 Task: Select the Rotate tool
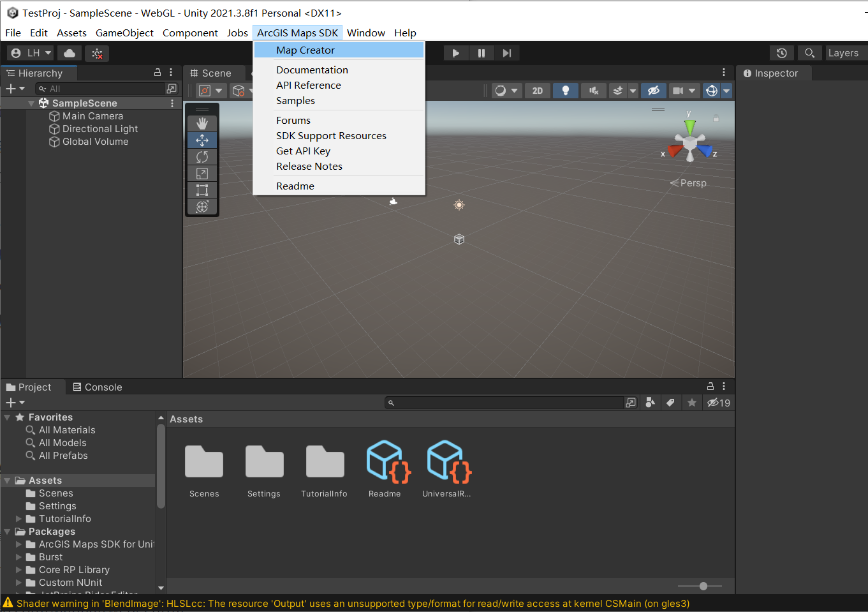(202, 156)
